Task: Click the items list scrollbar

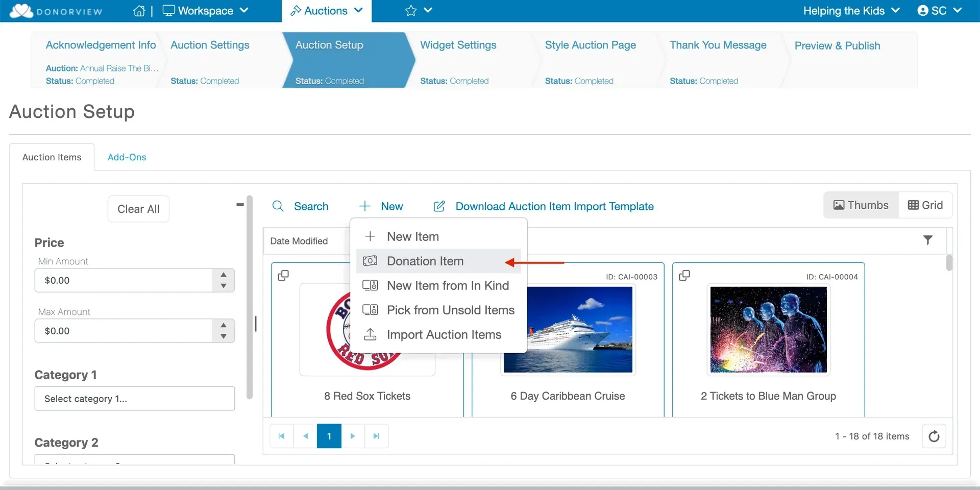Action: click(x=949, y=263)
